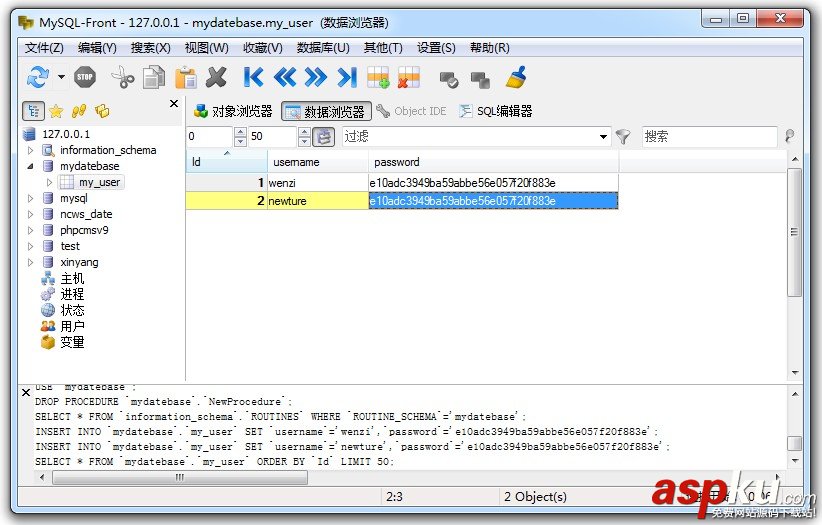Click the Delete X toolbar icon
The width and height of the screenshot is (822, 525).
216,77
